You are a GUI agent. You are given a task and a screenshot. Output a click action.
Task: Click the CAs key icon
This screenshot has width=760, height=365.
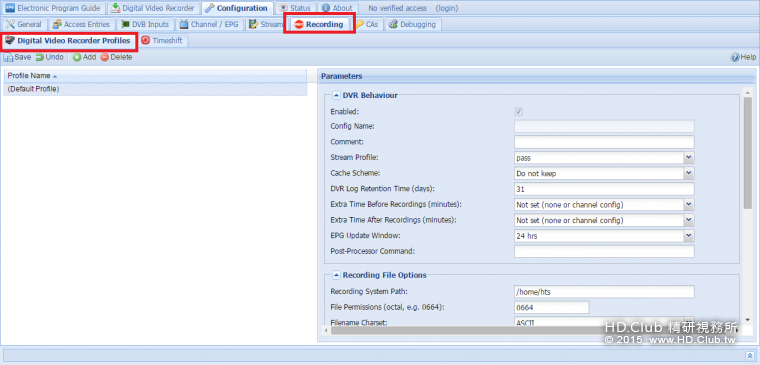(360, 24)
